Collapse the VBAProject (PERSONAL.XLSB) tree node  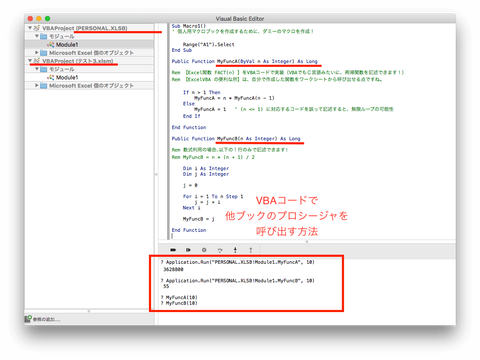(30, 28)
